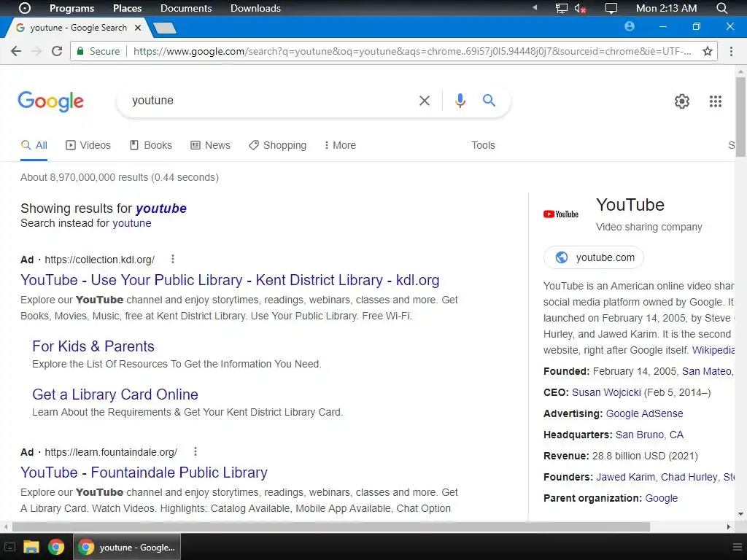The image size is (747, 560).
Task: Click the muted volume icon
Action: click(x=580, y=9)
